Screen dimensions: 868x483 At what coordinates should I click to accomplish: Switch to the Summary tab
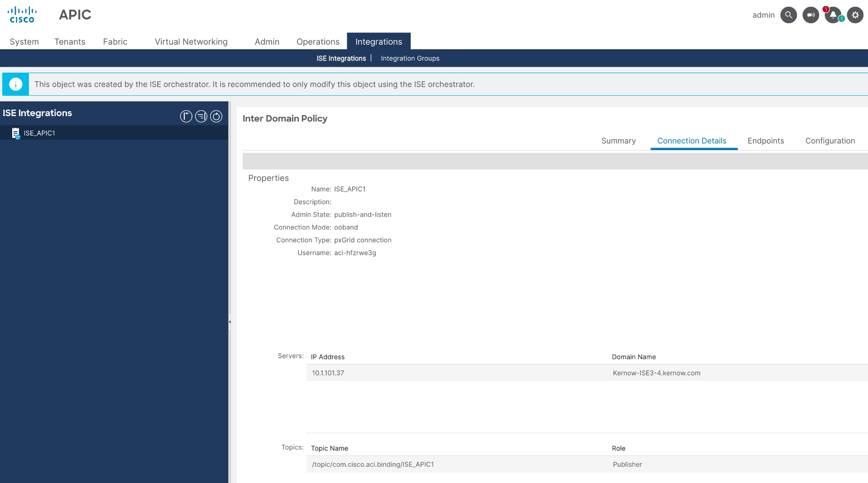tap(618, 141)
